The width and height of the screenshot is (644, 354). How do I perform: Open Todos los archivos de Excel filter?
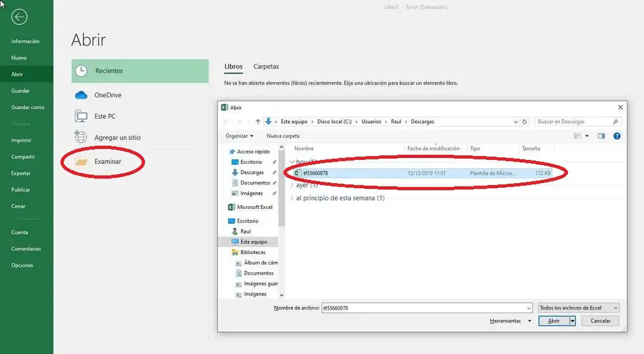(578, 308)
